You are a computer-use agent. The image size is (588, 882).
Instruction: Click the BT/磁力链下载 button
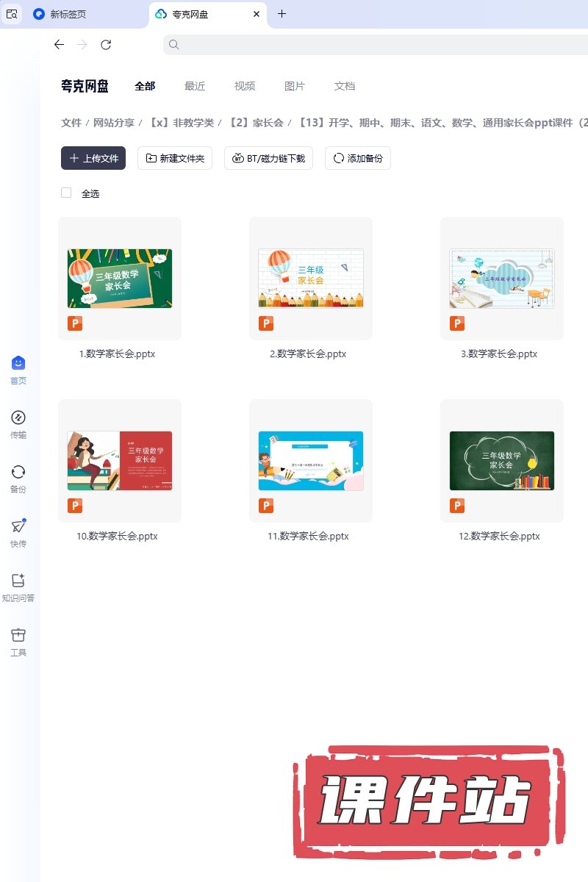point(269,158)
